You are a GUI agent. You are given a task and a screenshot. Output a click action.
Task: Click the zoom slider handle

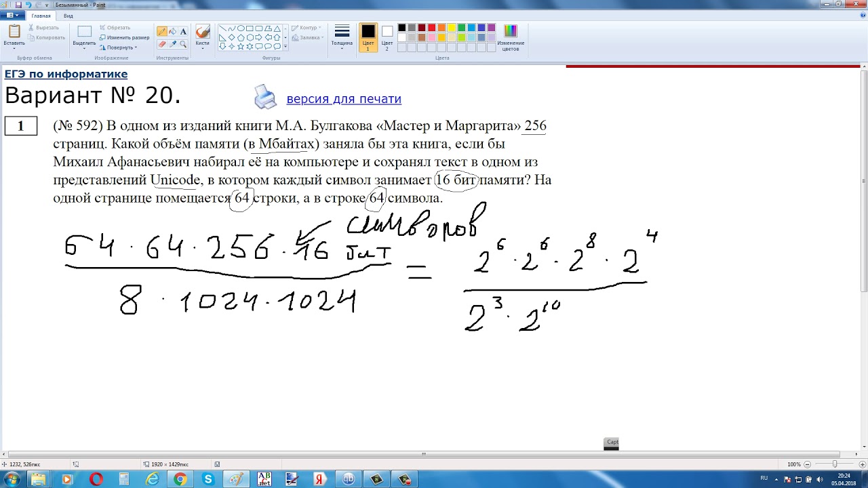click(x=833, y=464)
